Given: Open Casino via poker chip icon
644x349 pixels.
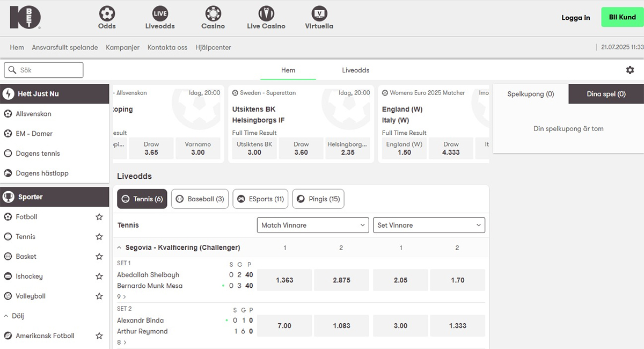Looking at the screenshot, I should click(213, 13).
